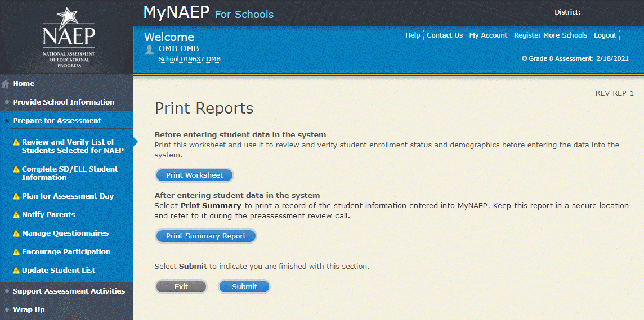Click the Home house icon
This screenshot has width=644, height=320.
click(6, 84)
